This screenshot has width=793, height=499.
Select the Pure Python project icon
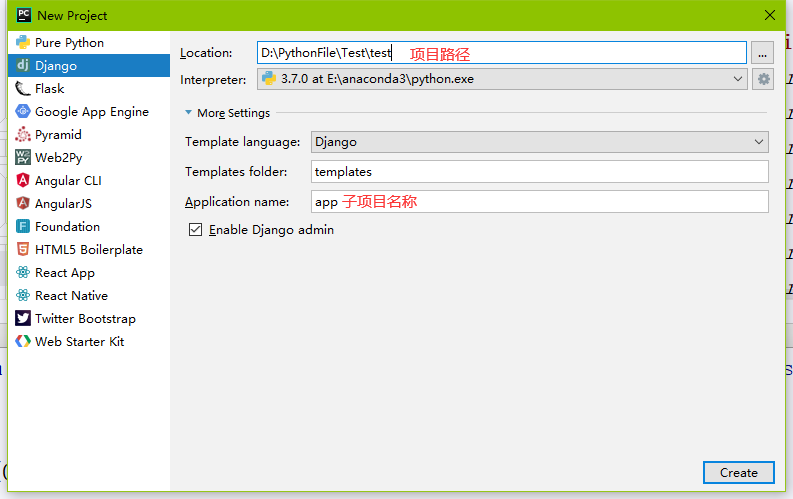[23, 42]
